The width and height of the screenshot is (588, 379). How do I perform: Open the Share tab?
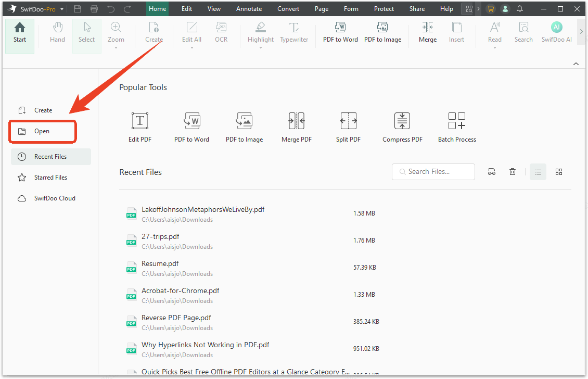click(x=417, y=9)
